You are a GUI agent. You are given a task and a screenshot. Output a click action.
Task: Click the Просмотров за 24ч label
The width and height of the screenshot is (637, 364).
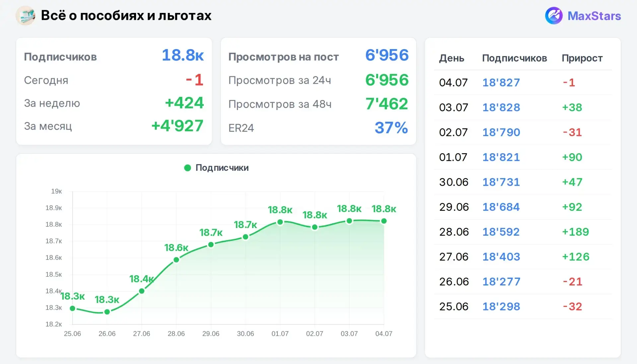coord(280,80)
